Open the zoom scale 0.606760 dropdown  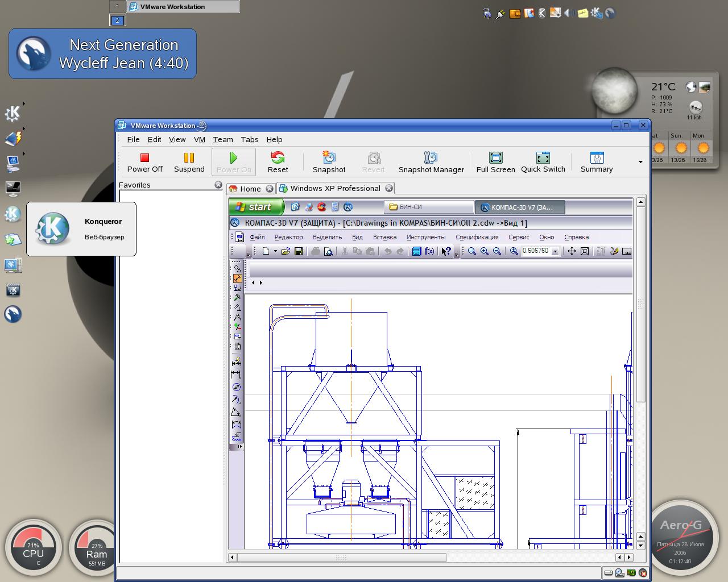click(x=555, y=251)
